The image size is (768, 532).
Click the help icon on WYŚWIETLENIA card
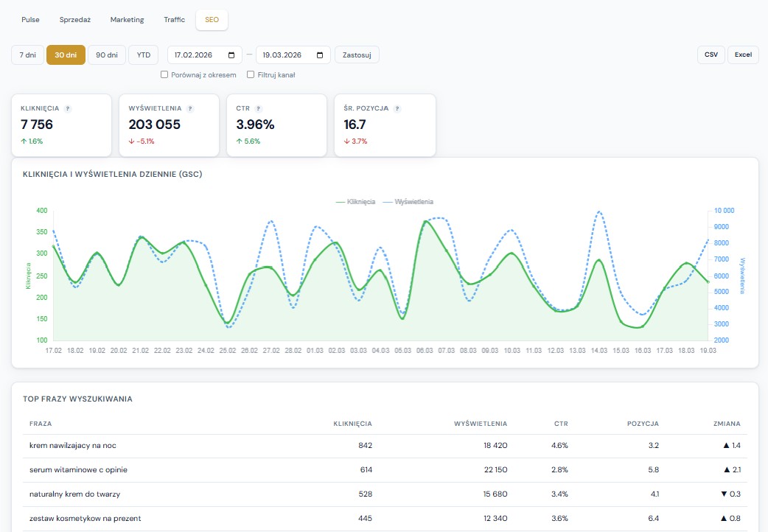191,108
